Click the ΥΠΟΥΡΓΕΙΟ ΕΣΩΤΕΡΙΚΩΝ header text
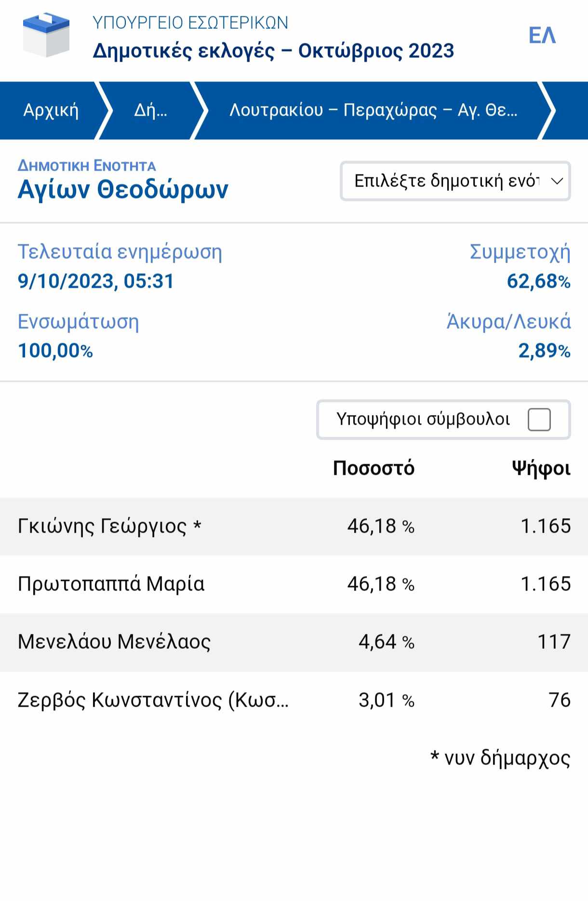Screen dimensions: 588x901 [190, 23]
